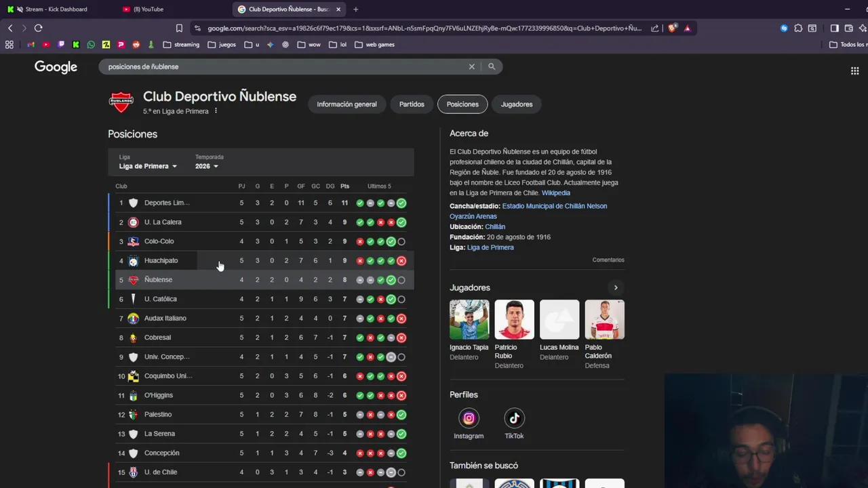Go to Google home via logo

[56, 67]
